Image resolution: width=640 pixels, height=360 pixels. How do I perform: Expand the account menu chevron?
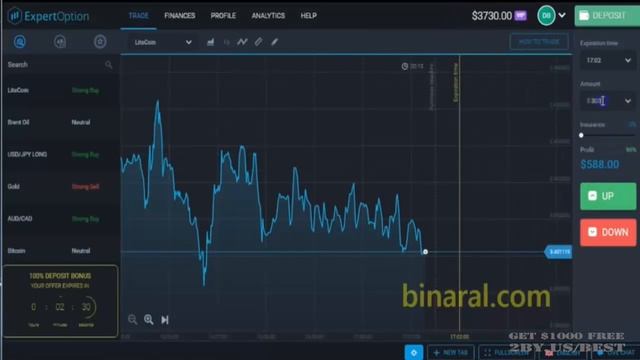pyautogui.click(x=562, y=16)
